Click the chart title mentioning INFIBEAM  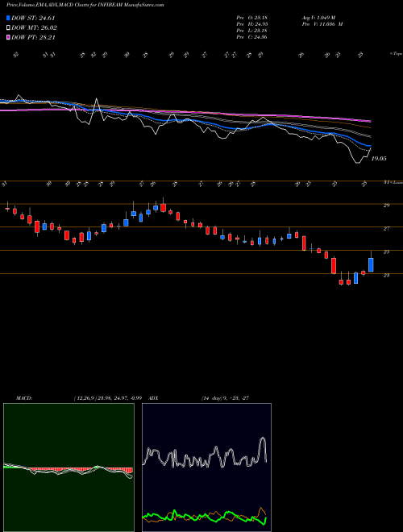[85, 5]
